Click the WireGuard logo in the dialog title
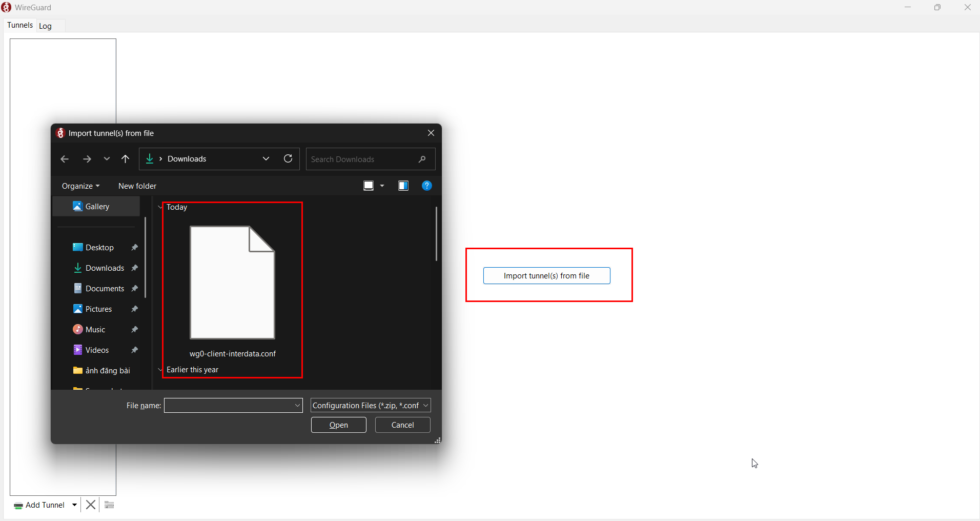980x521 pixels. (x=60, y=133)
